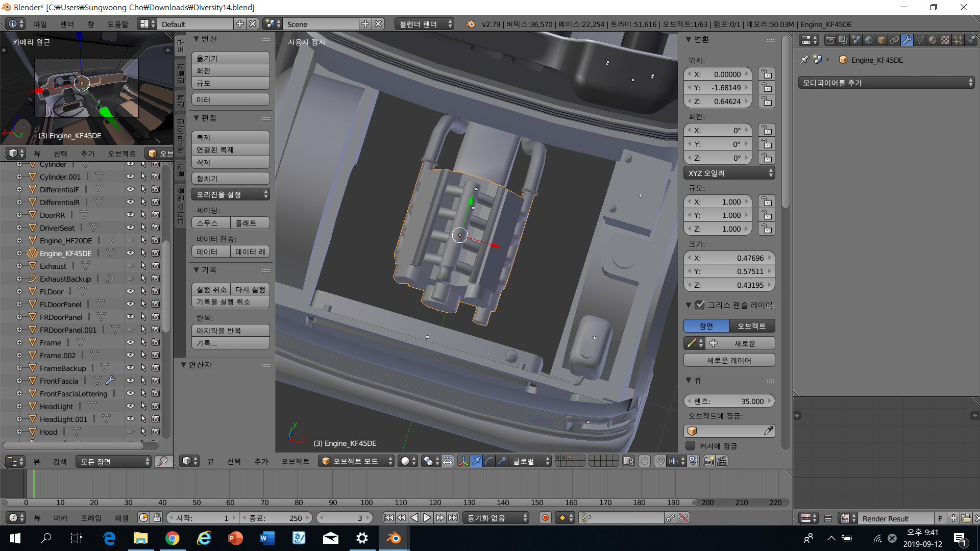Open the Constraints chain-link tab
980x551 pixels.
894,40
